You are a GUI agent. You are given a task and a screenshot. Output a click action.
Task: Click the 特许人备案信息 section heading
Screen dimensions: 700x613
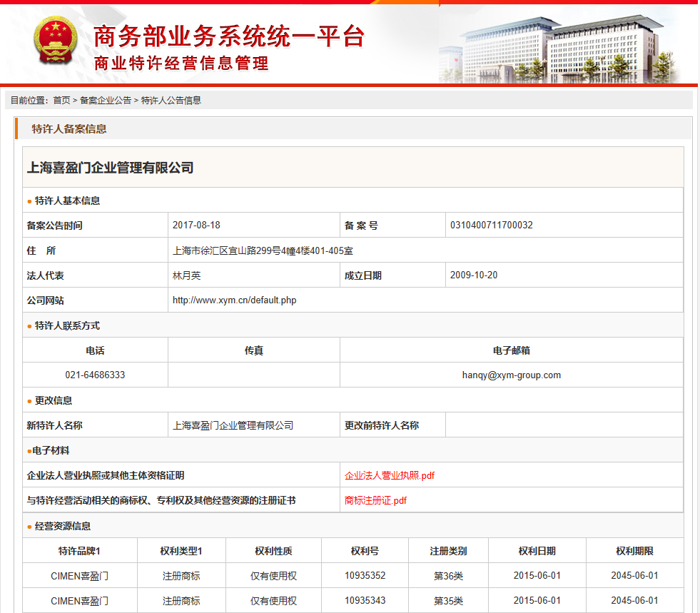point(69,129)
